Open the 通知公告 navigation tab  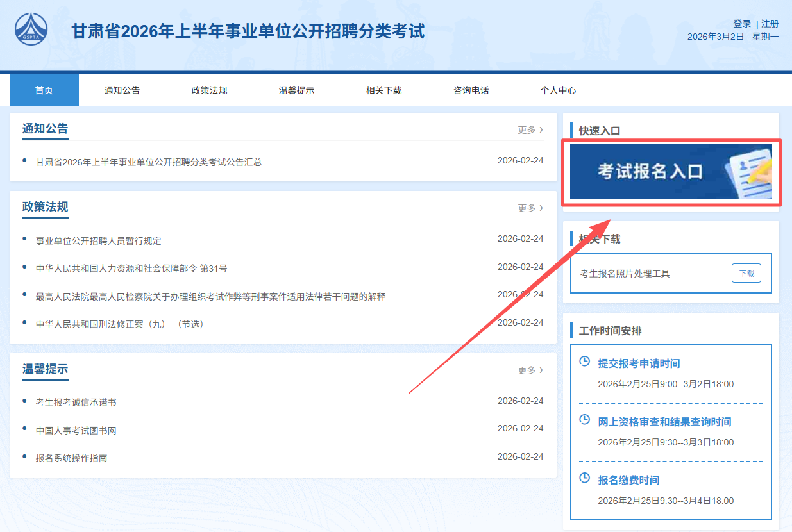click(122, 90)
